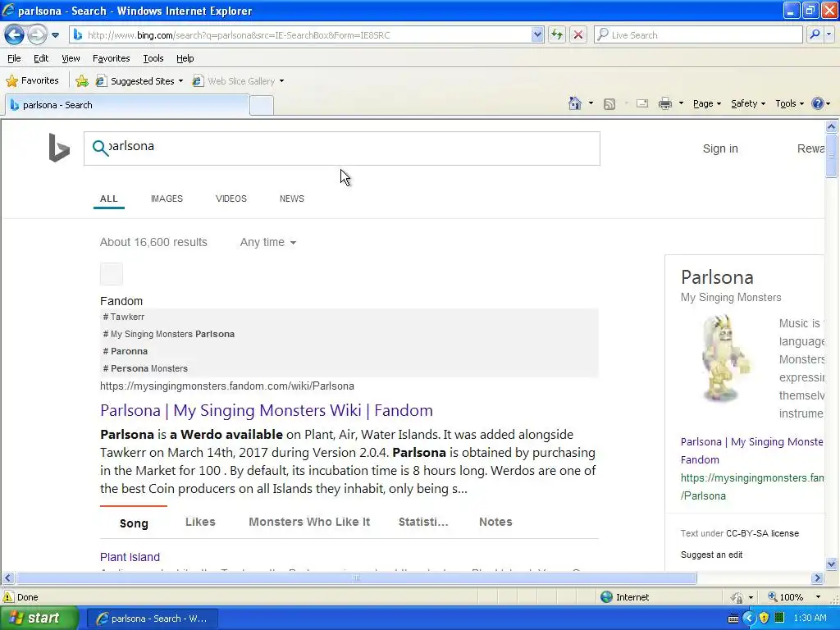Open the Edit menu

click(x=41, y=58)
